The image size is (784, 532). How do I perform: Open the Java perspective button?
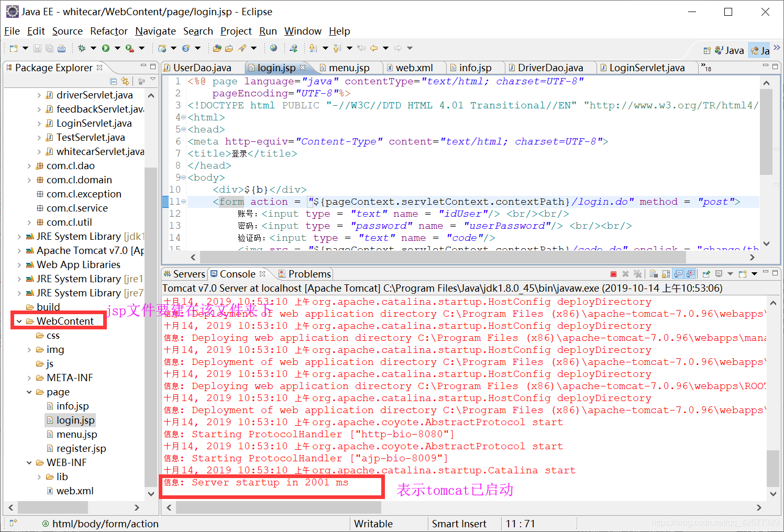click(730, 50)
